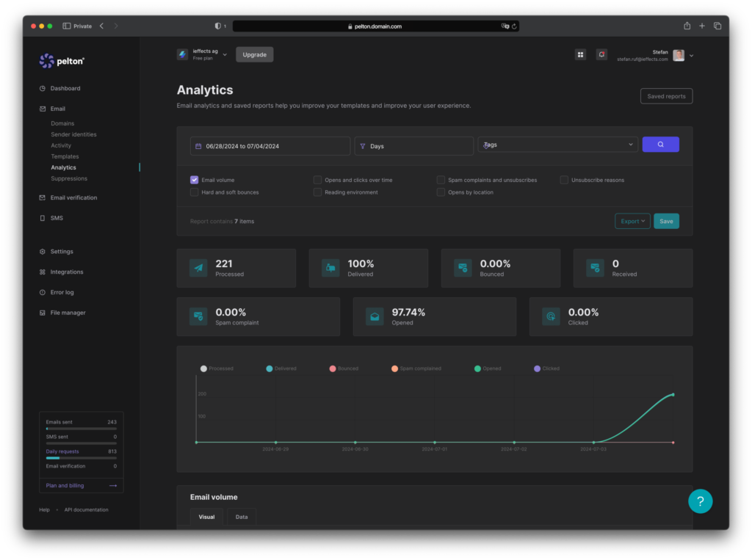Click the Upgrade button
752x560 pixels.
coord(254,54)
